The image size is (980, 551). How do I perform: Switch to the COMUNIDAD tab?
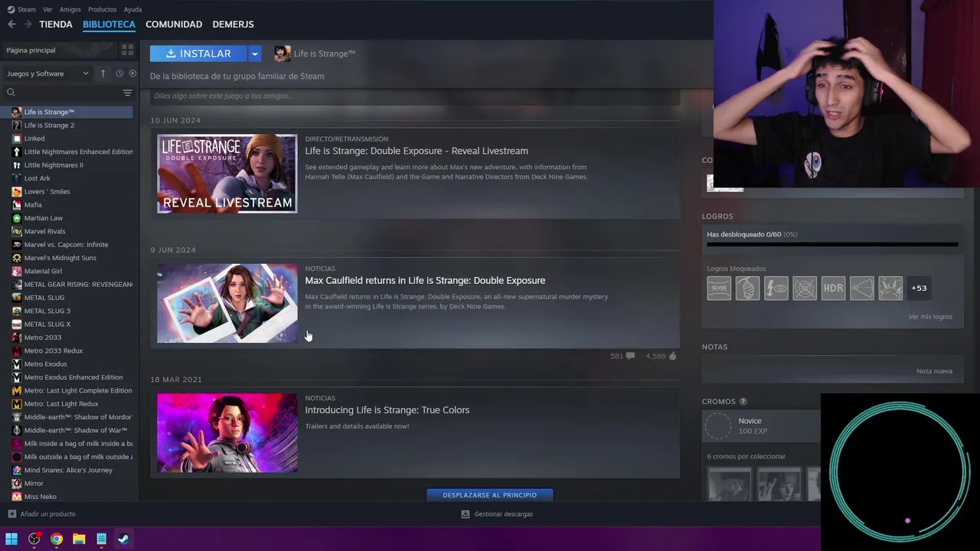click(174, 24)
